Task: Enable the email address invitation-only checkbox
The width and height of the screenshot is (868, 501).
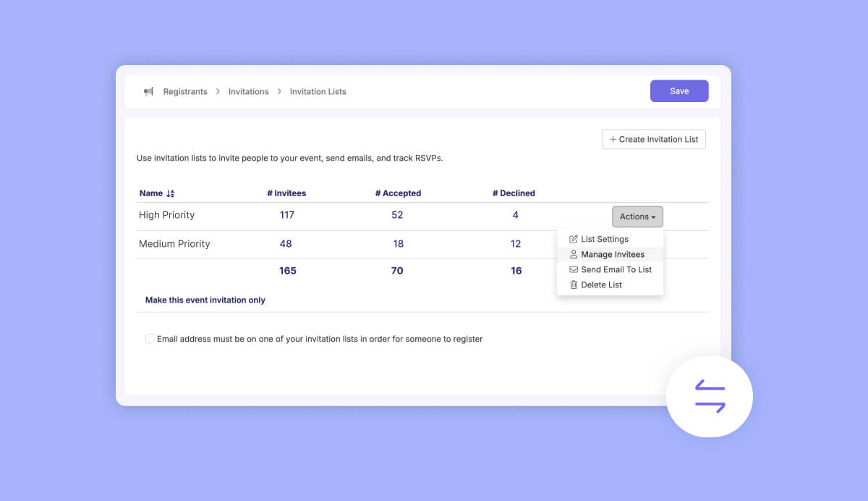Action: point(150,339)
